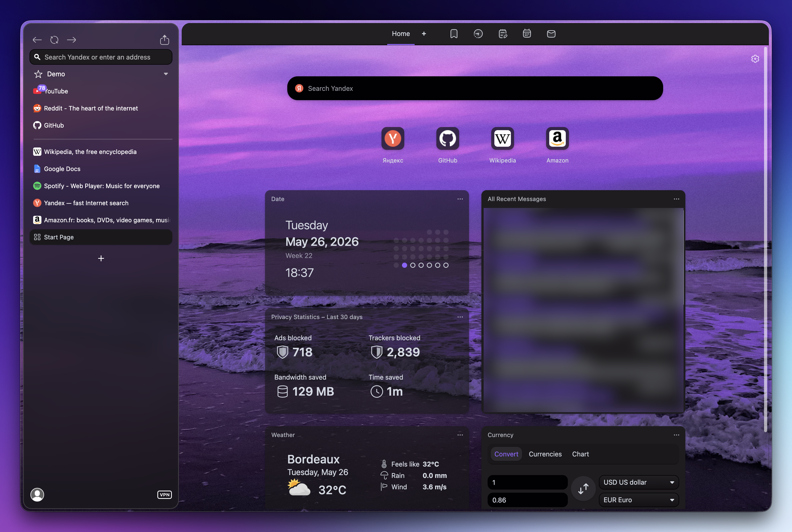Open the bookmarks icon in the top bar

(x=454, y=34)
